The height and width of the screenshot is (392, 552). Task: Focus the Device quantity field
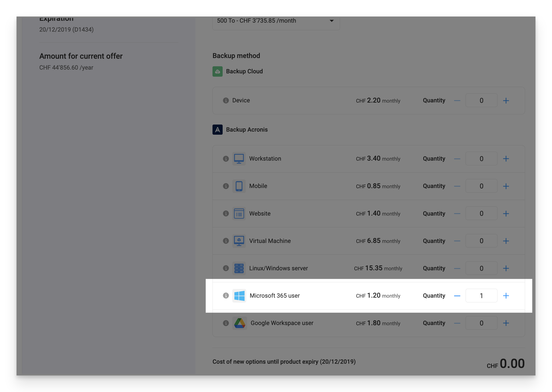481,100
